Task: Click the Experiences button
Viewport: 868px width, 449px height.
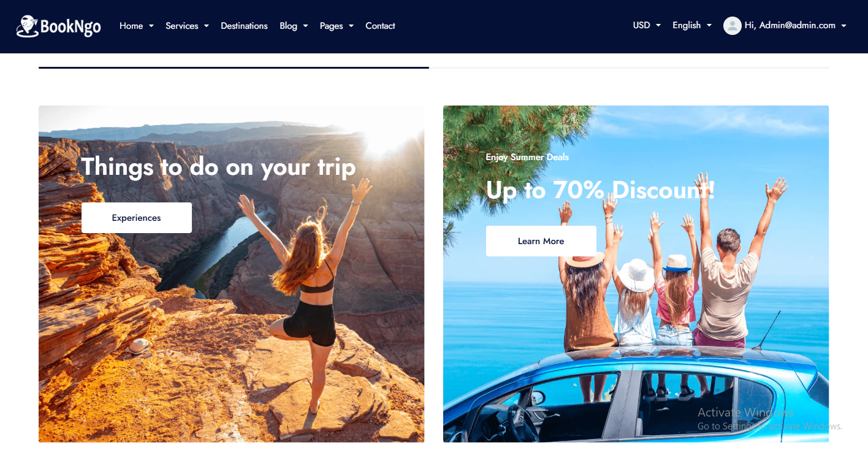Action: [137, 218]
